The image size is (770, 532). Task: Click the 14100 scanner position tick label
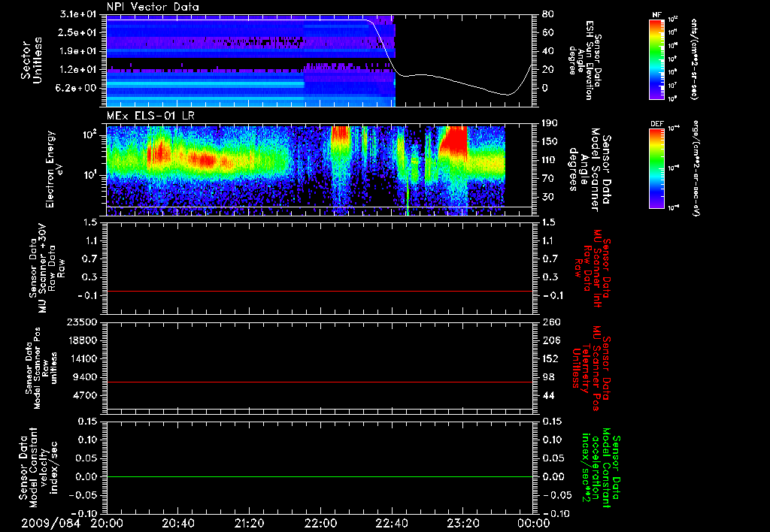click(82, 358)
